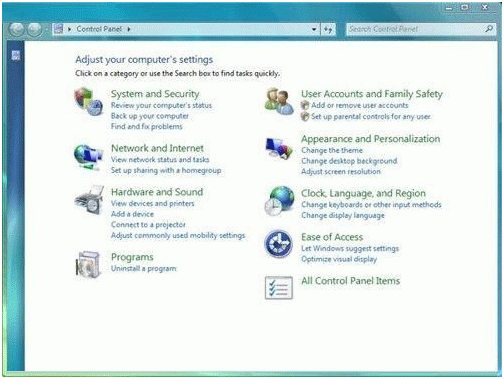This screenshot has width=504, height=379.
Task: Click the Back up your computer link
Action: [150, 116]
